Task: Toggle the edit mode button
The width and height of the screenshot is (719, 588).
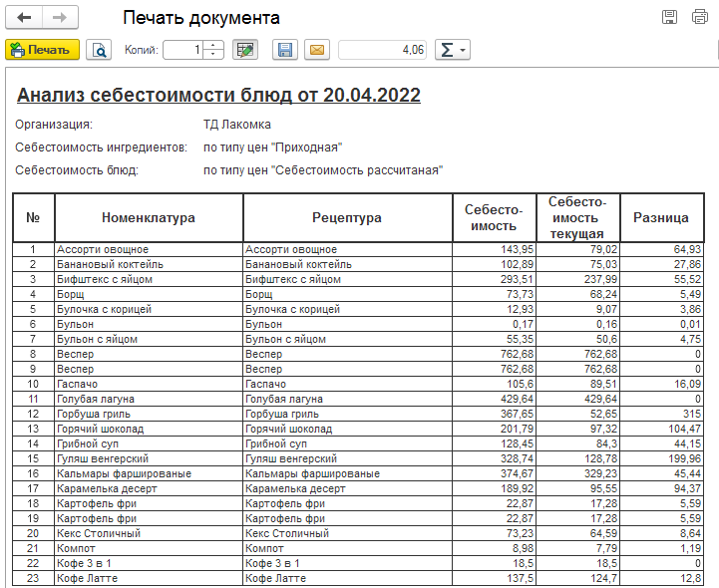Action: pos(244,49)
